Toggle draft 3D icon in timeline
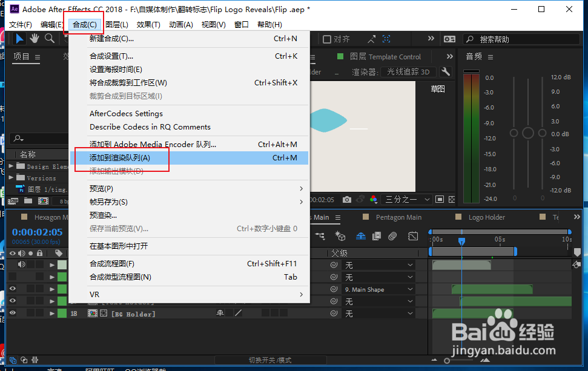 click(340, 236)
